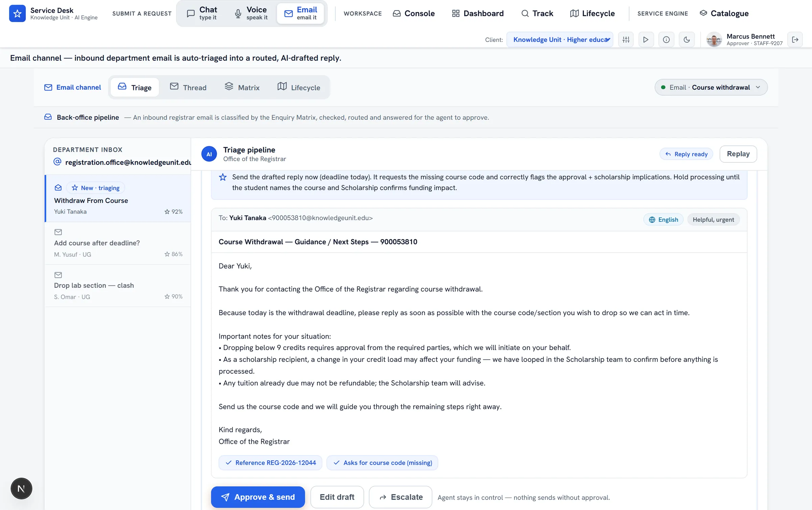Escalate the email

point(401,497)
